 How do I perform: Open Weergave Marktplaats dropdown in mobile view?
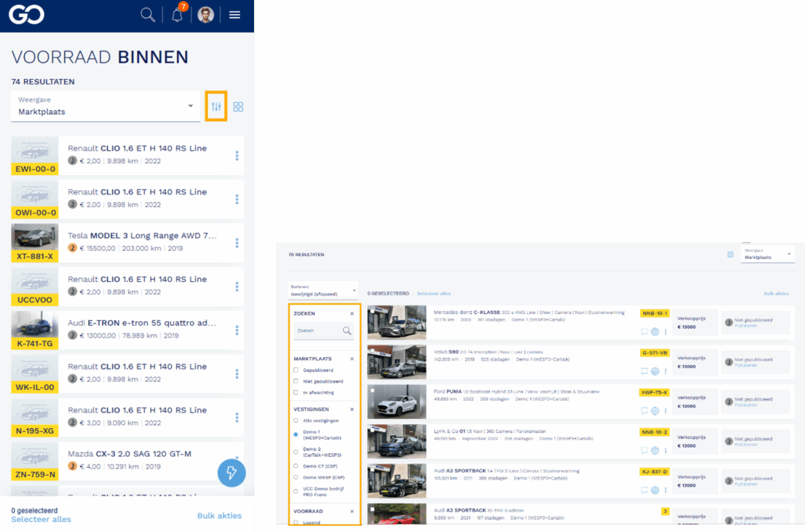(106, 106)
